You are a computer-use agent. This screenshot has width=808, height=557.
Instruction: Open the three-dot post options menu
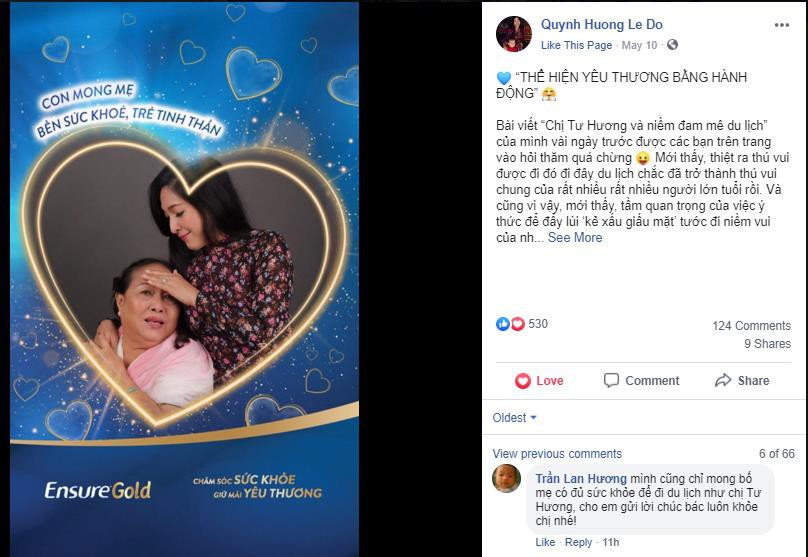[782, 25]
